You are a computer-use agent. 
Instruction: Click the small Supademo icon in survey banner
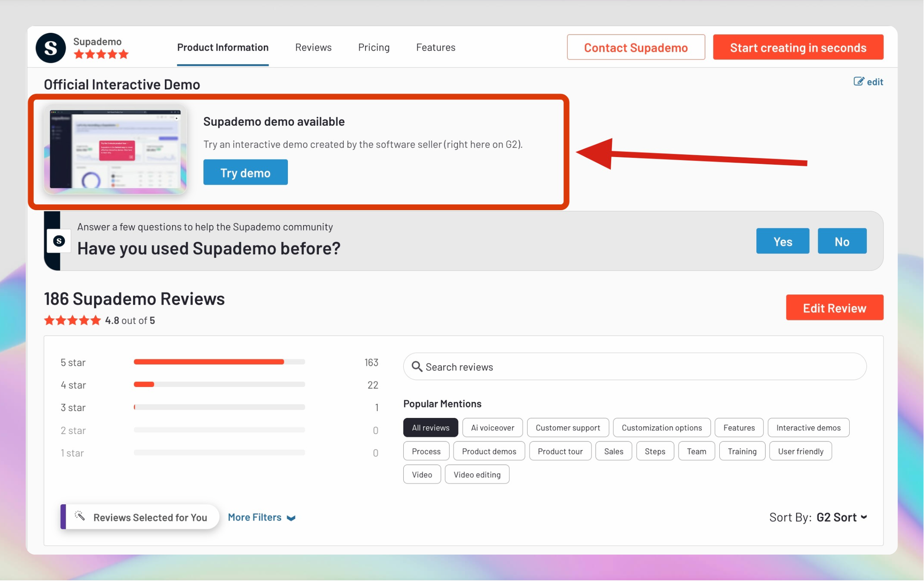click(x=59, y=241)
